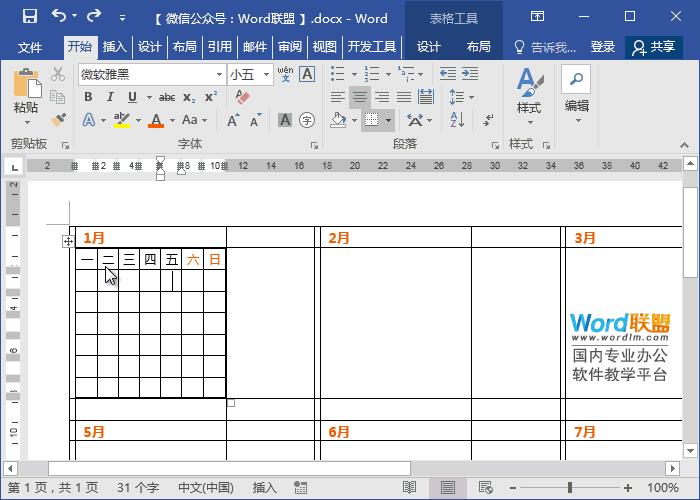Viewport: 700px width, 500px height.
Task: Apply distributed alignment to paragraph
Action: tap(426, 97)
